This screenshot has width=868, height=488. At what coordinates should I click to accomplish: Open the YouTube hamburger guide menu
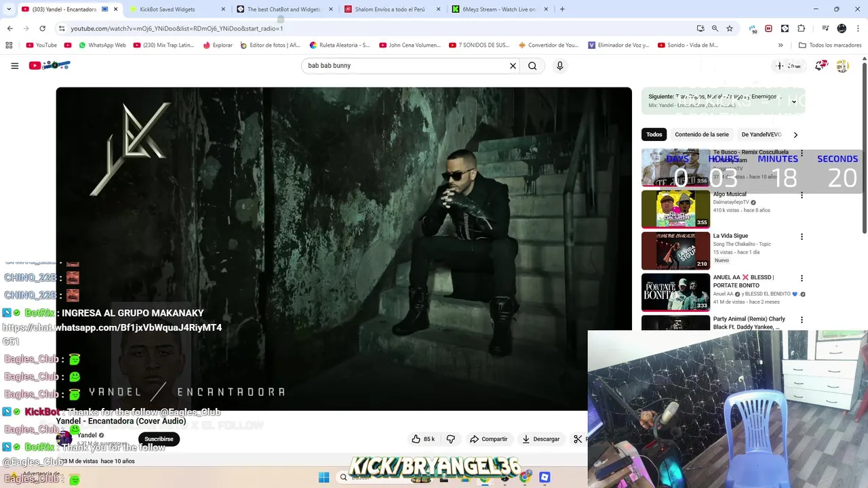(x=14, y=66)
